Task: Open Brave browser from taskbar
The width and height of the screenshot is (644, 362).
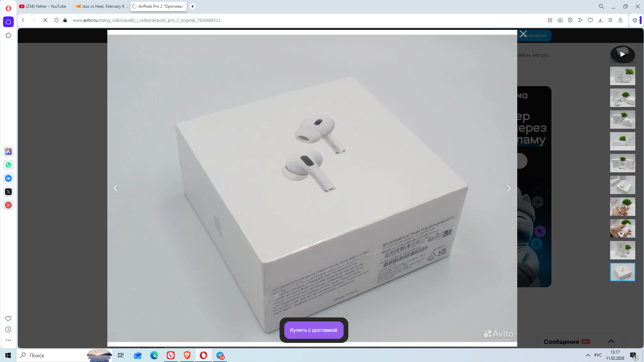Action: point(187,355)
